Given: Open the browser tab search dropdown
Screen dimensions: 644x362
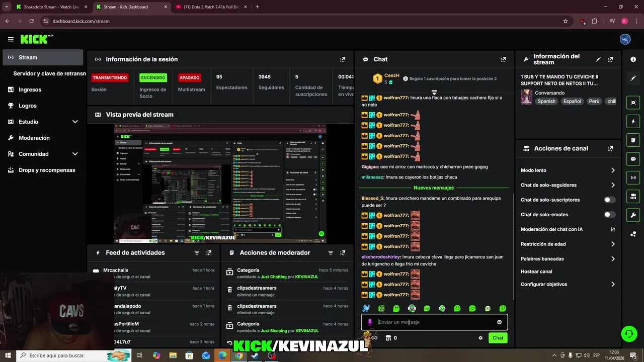Looking at the screenshot, I should (7, 7).
